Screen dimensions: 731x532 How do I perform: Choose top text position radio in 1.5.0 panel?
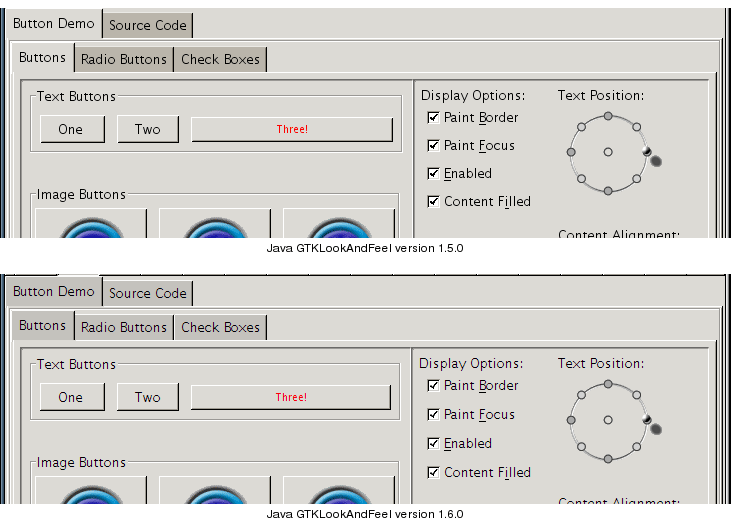pos(608,116)
